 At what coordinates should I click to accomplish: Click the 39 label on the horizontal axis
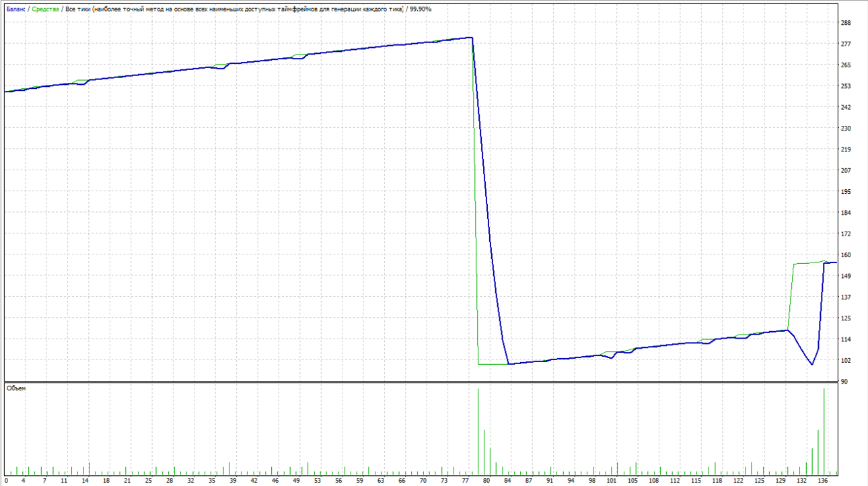(233, 481)
